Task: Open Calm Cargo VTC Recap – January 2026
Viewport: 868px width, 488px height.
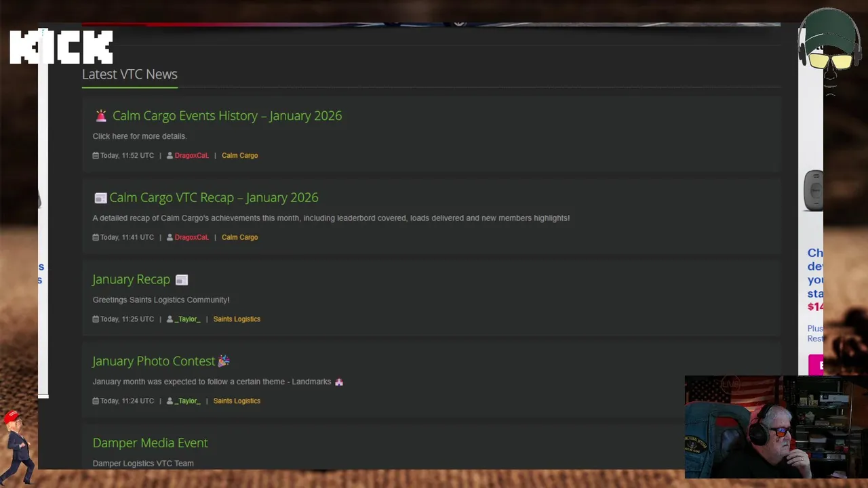Action: point(214,198)
